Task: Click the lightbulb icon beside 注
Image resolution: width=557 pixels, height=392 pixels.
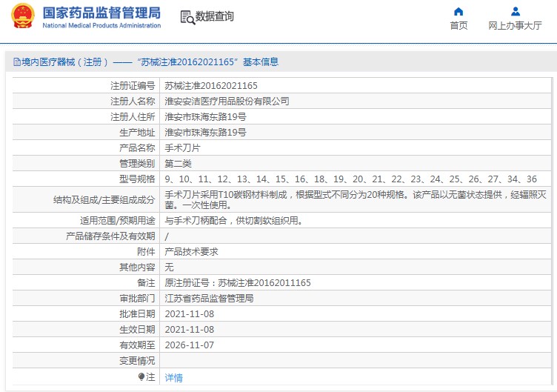Action: [x=141, y=376]
